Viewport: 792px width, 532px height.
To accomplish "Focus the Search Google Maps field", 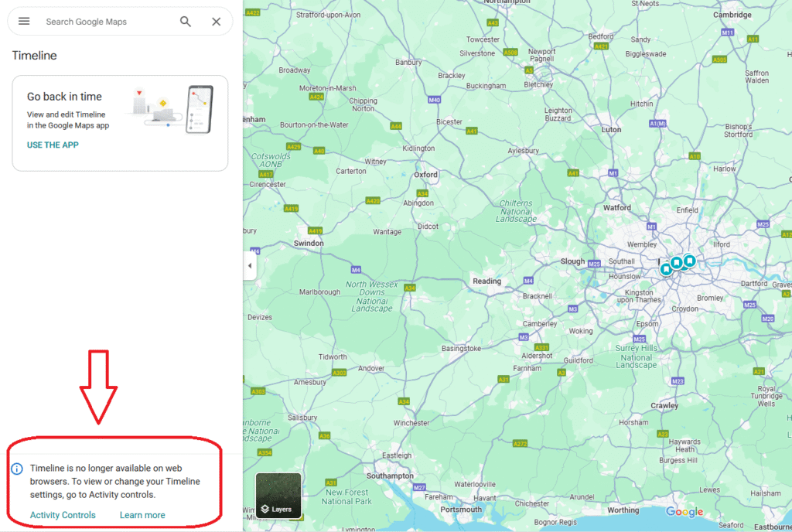I will pos(86,22).
